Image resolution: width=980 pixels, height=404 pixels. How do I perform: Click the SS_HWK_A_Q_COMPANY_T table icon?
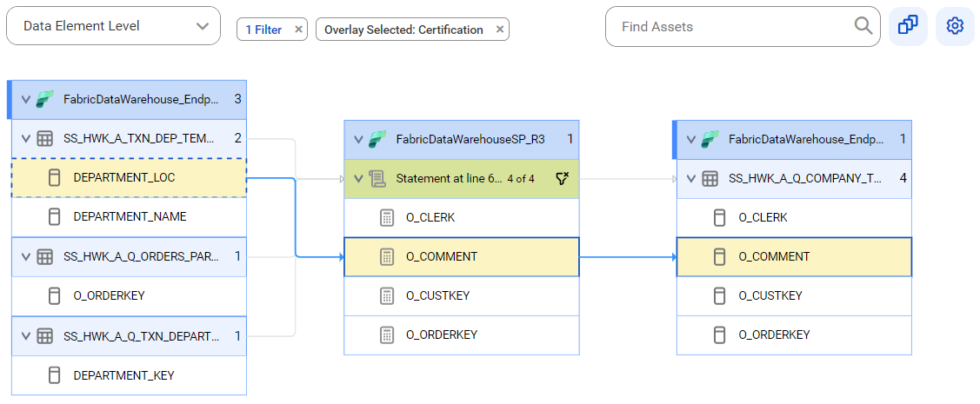710,179
